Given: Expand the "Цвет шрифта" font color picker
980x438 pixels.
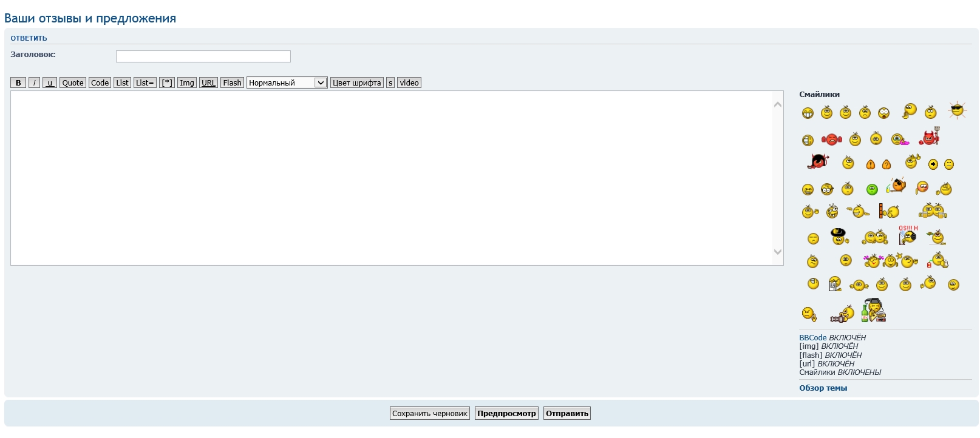Looking at the screenshot, I should 357,83.
